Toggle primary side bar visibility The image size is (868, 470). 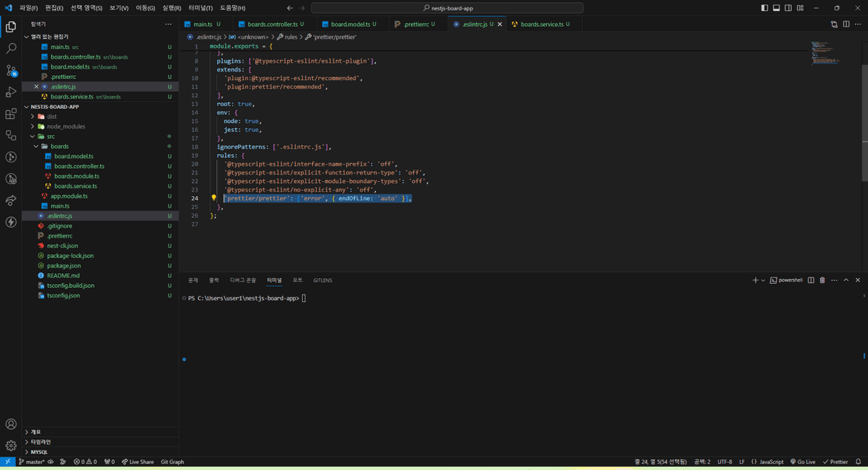tap(765, 8)
